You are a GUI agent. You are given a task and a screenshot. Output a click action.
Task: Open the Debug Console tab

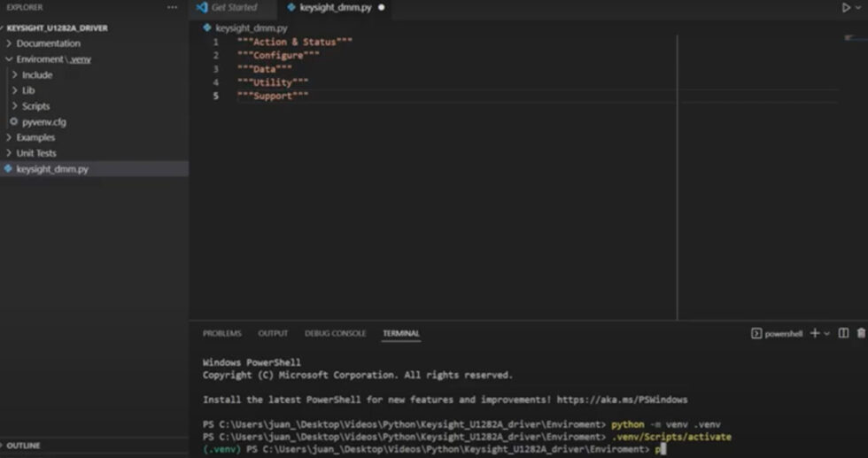335,333
